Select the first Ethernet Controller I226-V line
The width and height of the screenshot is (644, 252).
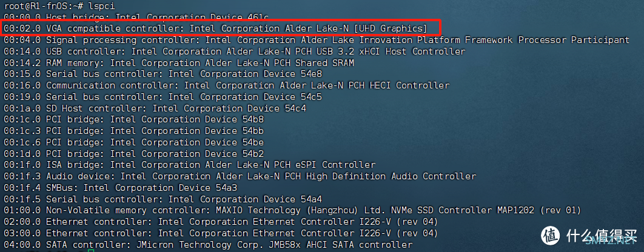pos(221,222)
